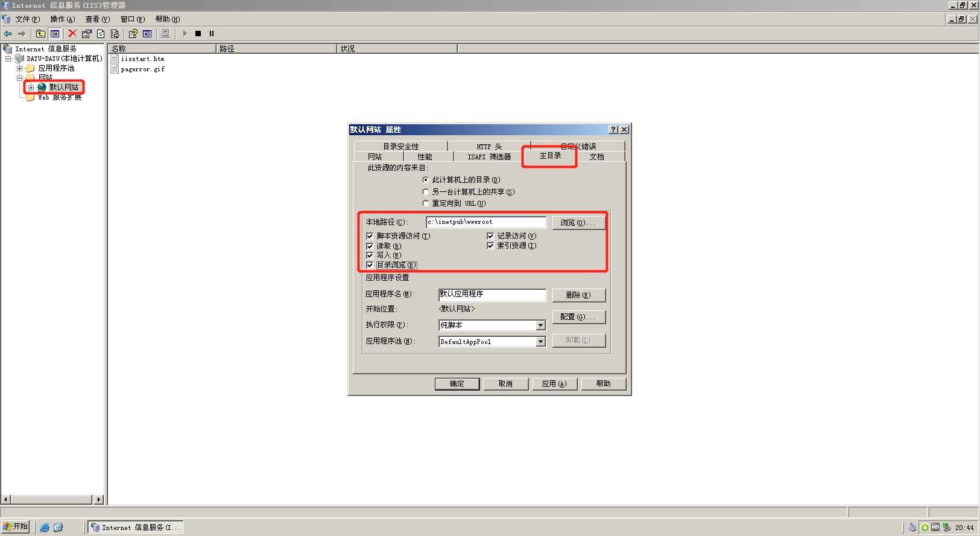
Task: Collapse the 网站 tree node
Action: (19, 77)
